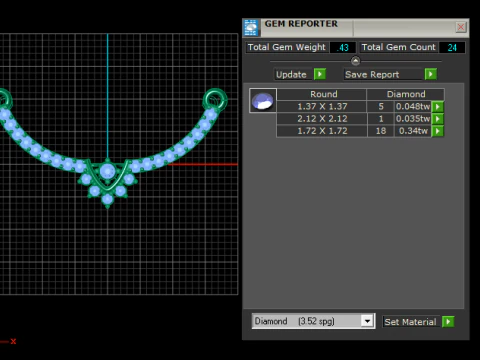The image size is (480, 360).
Task: Click the green arrow next to Save Report
Action: [431, 74]
